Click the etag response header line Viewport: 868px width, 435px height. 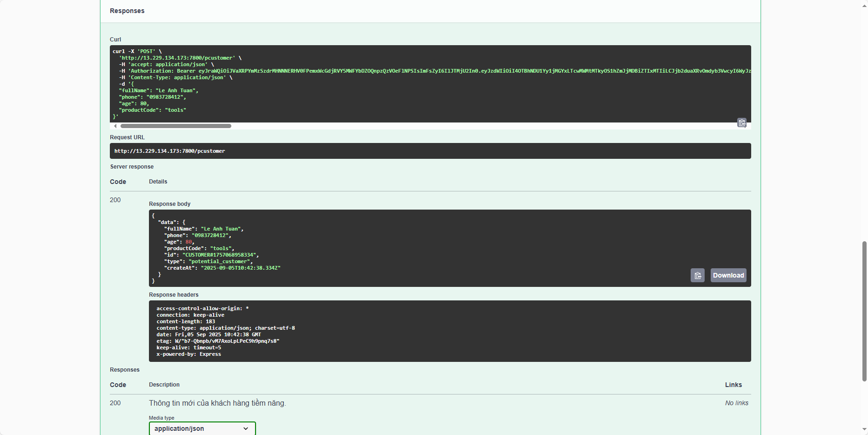pyautogui.click(x=217, y=341)
